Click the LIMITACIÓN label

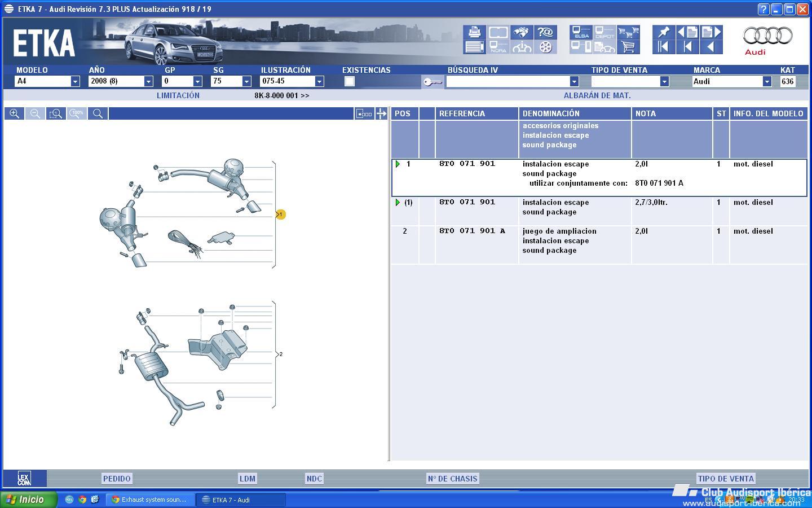click(178, 95)
